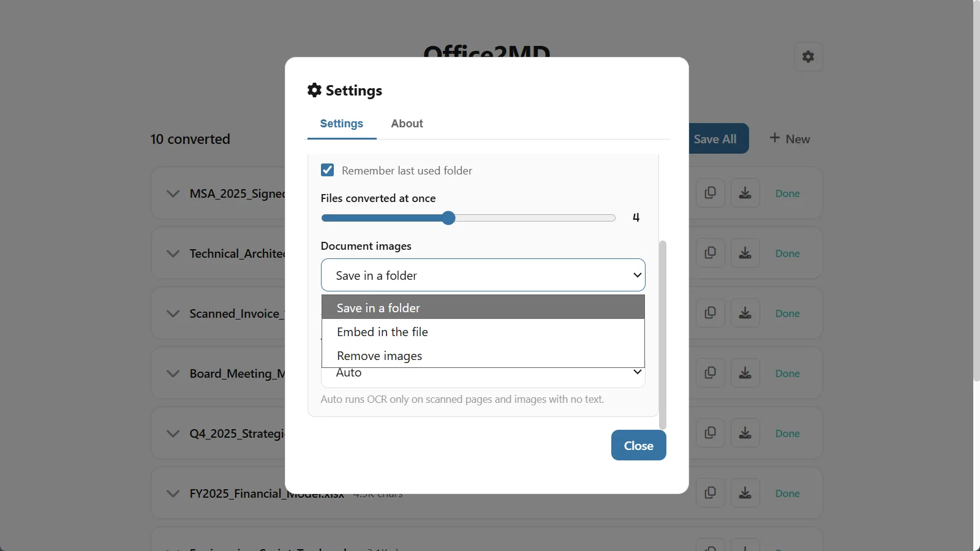The width and height of the screenshot is (980, 551).
Task: Copy the Board_Meeting row output
Action: click(x=710, y=373)
